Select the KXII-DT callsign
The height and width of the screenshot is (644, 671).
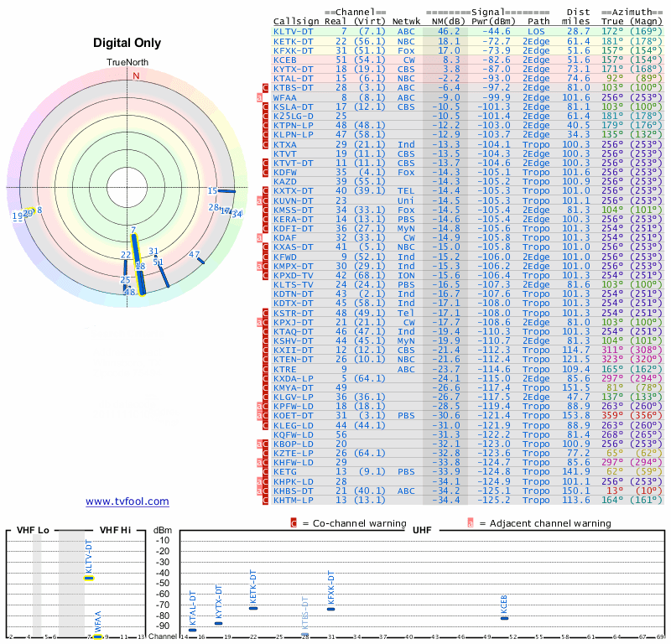point(293,351)
